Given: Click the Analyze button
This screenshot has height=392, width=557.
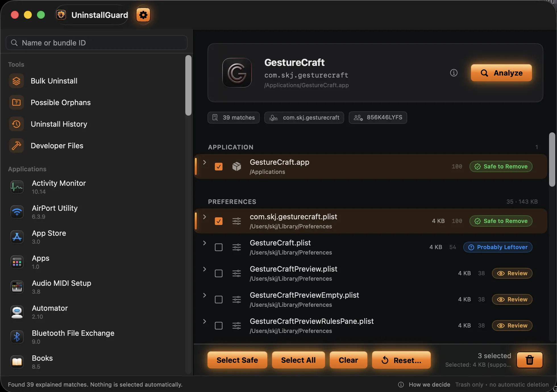Looking at the screenshot, I should click(501, 73).
